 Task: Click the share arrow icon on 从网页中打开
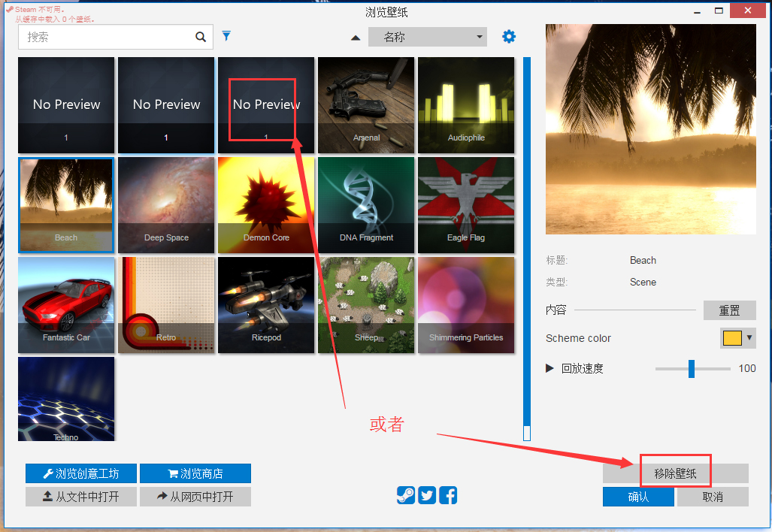[x=162, y=496]
